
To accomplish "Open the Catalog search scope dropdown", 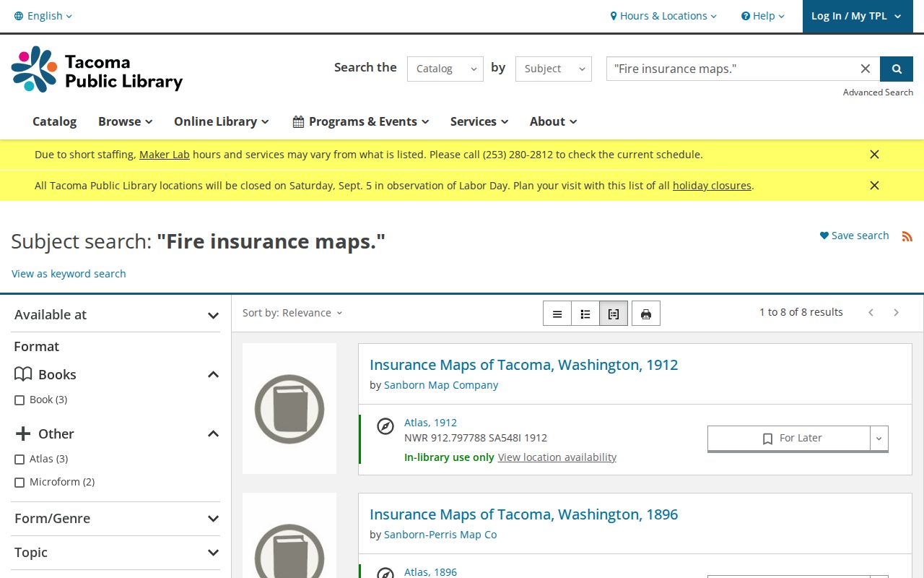I will tap(445, 69).
